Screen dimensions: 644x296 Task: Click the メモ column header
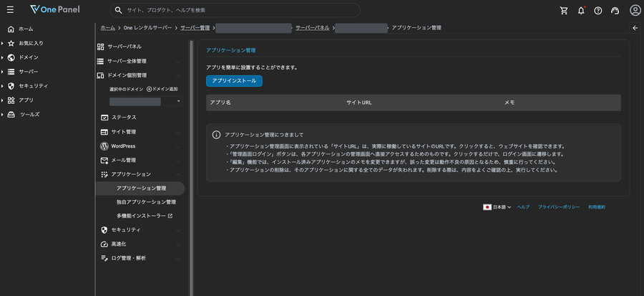pos(509,102)
